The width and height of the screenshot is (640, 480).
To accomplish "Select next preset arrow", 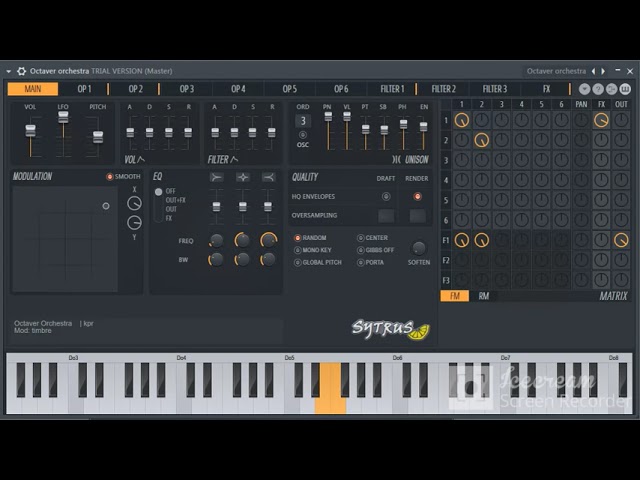I will tap(603, 71).
